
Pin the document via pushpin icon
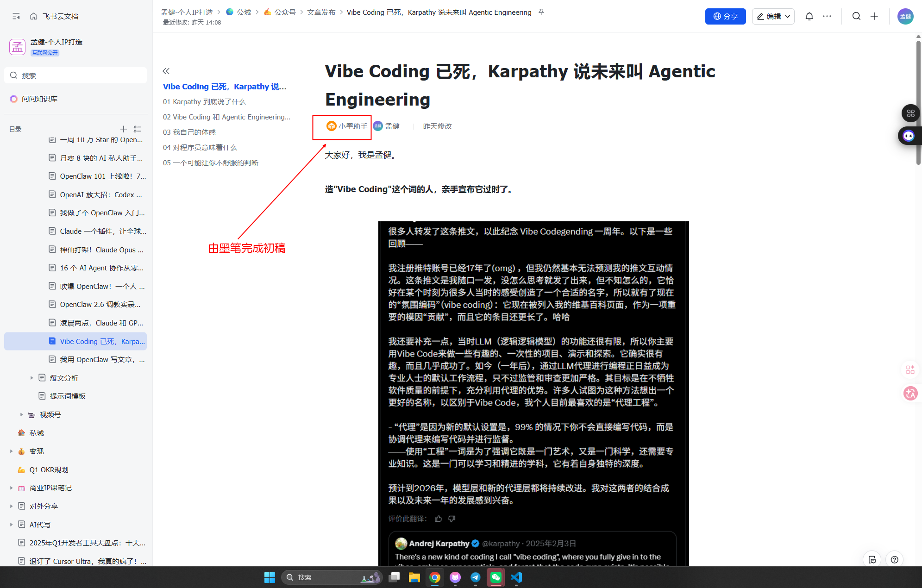pos(541,13)
